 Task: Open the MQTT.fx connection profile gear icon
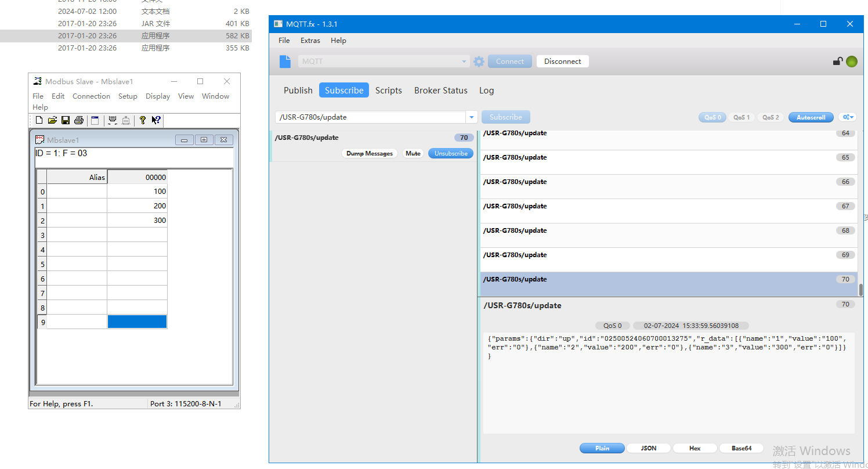(x=479, y=62)
